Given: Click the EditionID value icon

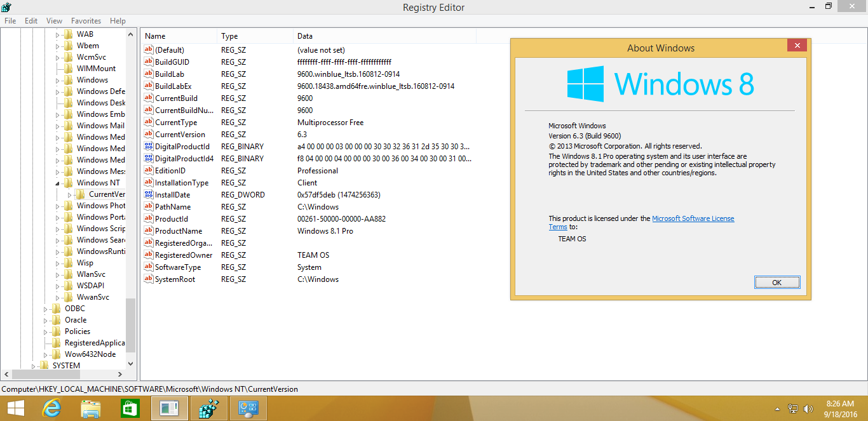Looking at the screenshot, I should tap(149, 171).
